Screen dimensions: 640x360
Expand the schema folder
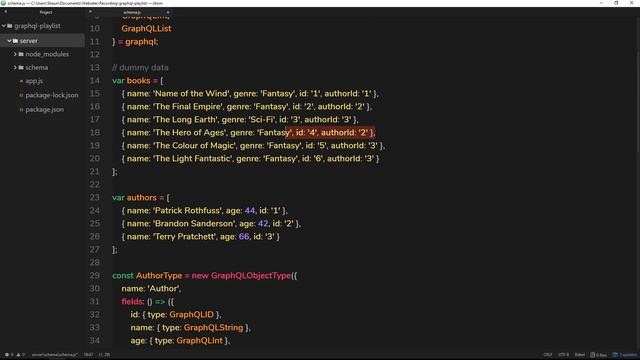coord(15,67)
